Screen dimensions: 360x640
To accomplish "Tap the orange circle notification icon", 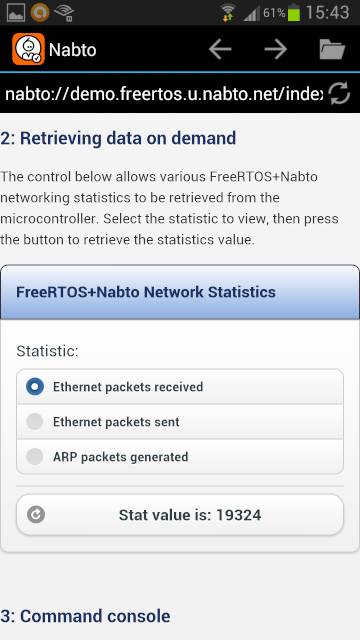I will [40, 12].
